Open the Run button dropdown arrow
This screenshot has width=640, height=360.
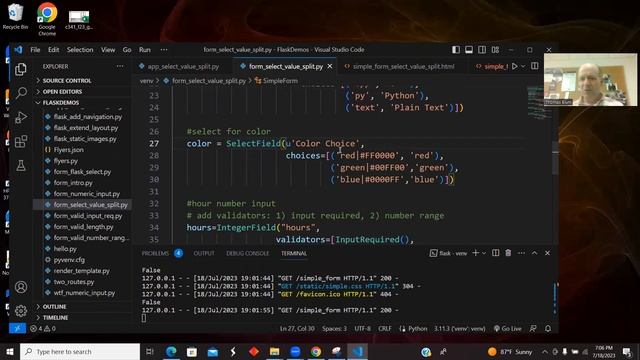pos(523,66)
